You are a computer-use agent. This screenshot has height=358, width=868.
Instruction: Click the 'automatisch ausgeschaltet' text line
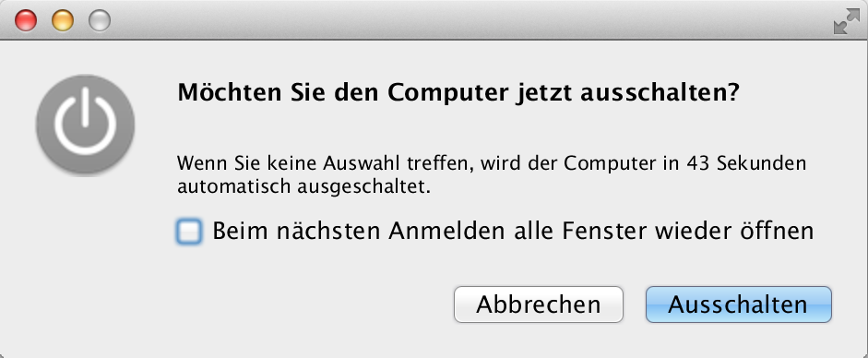[x=303, y=187]
